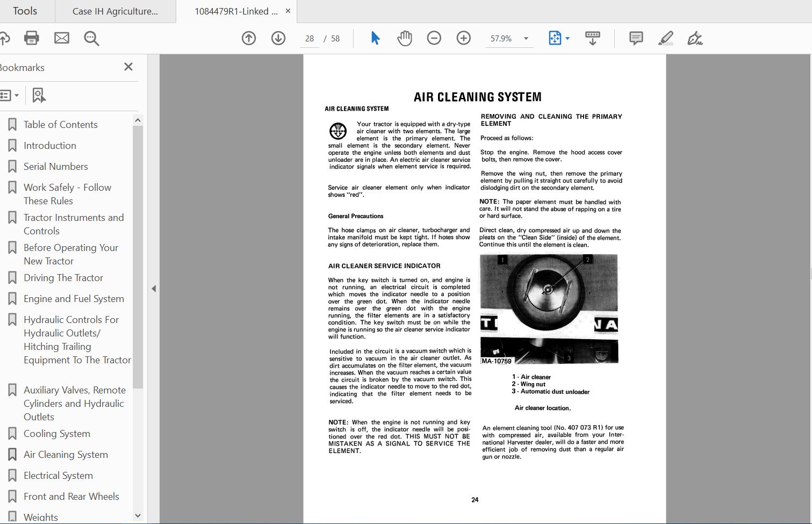
Task: Open the zoom percentage dropdown
Action: click(526, 38)
